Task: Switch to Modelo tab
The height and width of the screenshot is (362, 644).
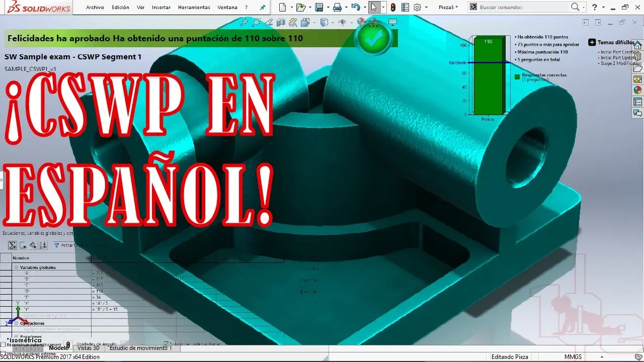Action: point(58,348)
